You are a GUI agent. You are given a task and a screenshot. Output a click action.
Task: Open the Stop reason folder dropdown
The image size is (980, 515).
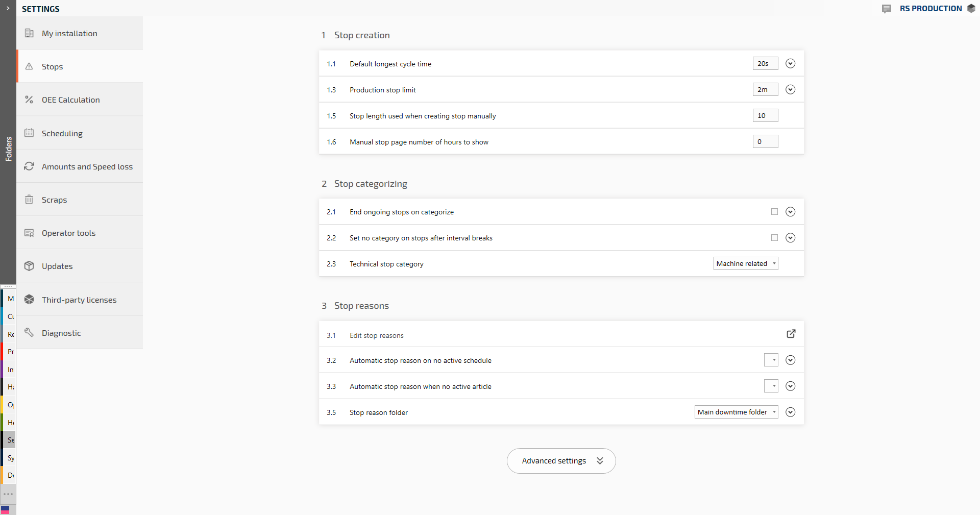point(736,412)
